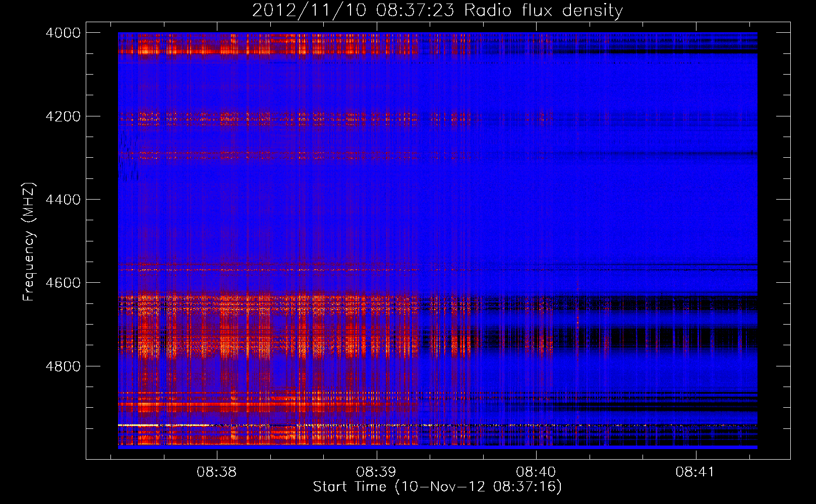Click the 4400 frequency axis label
Viewport: 816px width, 504px height.
(63, 200)
